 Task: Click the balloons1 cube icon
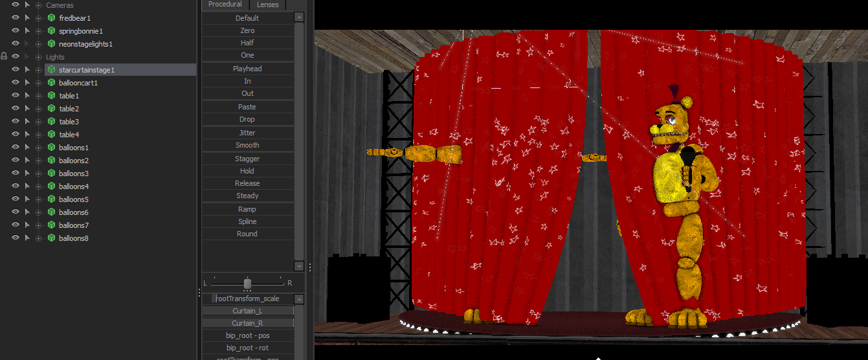(x=51, y=148)
